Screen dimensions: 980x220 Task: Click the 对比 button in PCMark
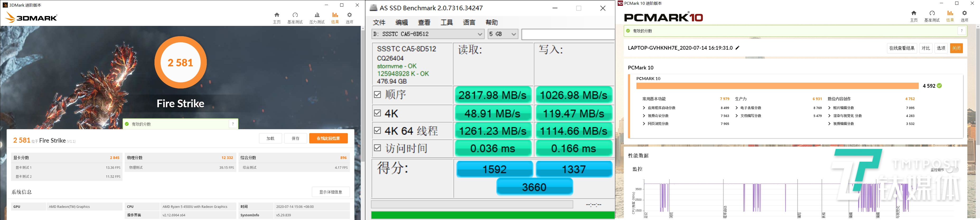tap(926, 48)
